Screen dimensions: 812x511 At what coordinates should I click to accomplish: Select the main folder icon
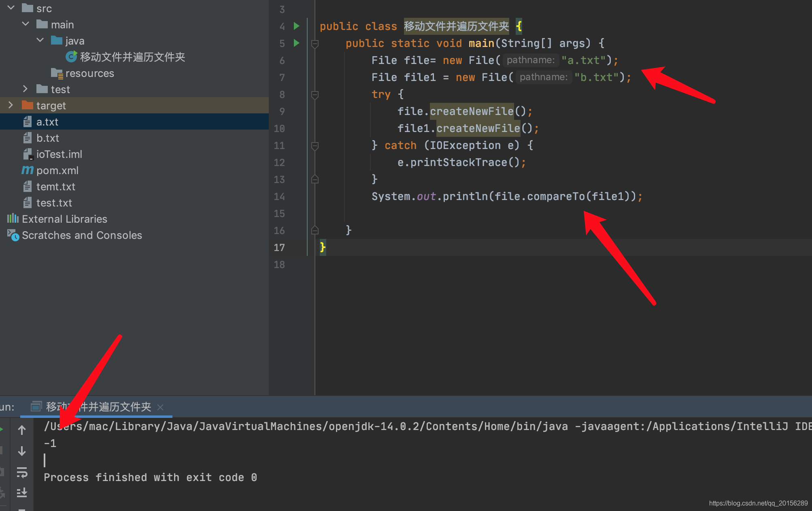42,24
